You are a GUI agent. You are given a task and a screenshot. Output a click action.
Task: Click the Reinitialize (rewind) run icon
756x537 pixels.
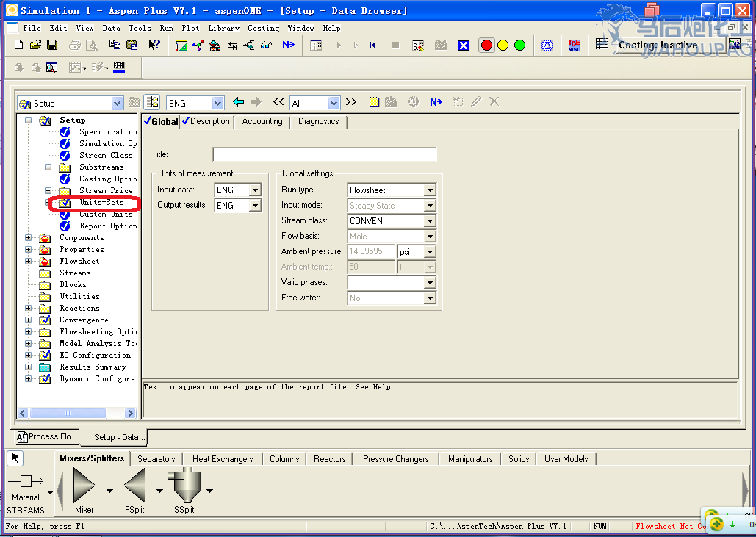coord(372,46)
